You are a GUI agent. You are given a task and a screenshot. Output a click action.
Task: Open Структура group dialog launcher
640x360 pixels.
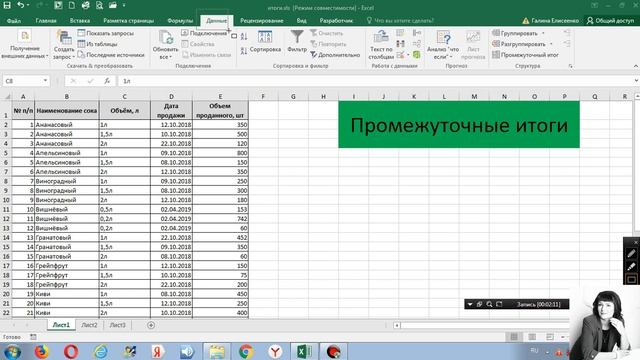[571, 66]
